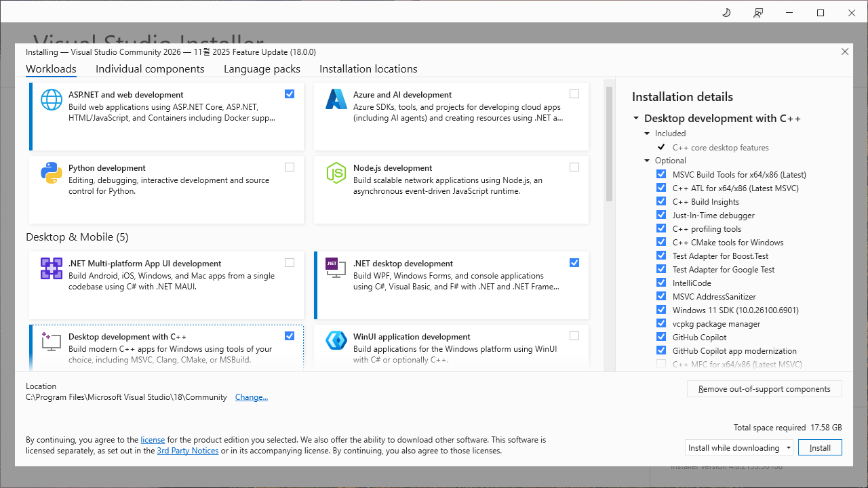The image size is (868, 488).
Task: Uncheck MSVC Build Tools for x64/x86
Action: click(x=661, y=174)
